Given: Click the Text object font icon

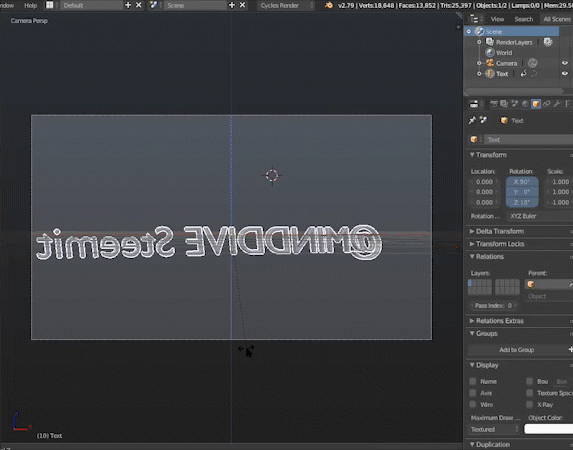Looking at the screenshot, I should (490, 74).
